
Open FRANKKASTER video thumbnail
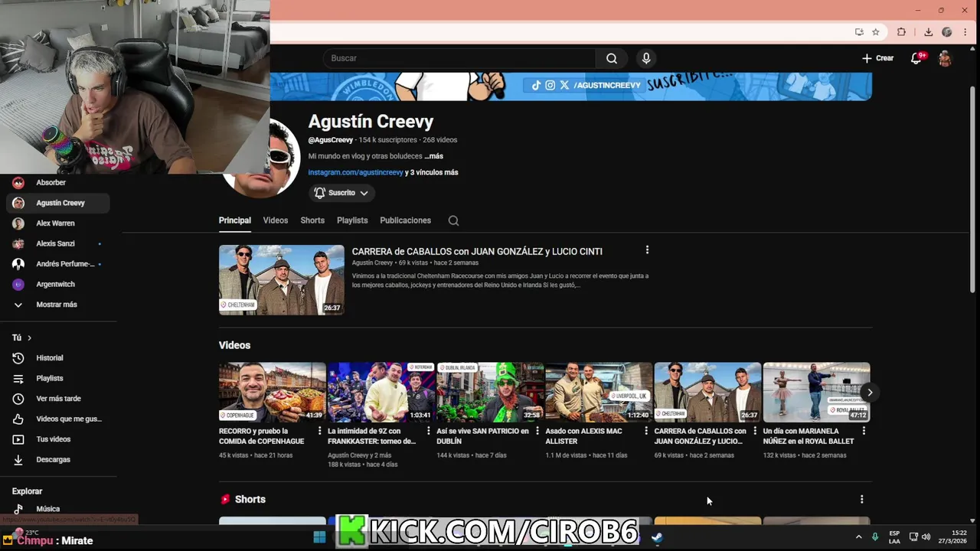click(381, 392)
